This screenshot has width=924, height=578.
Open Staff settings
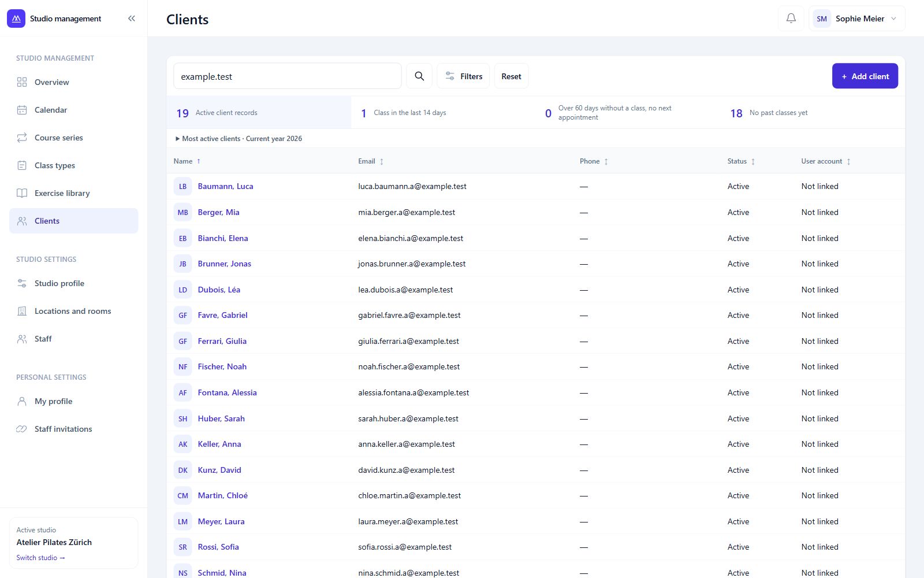click(74, 339)
